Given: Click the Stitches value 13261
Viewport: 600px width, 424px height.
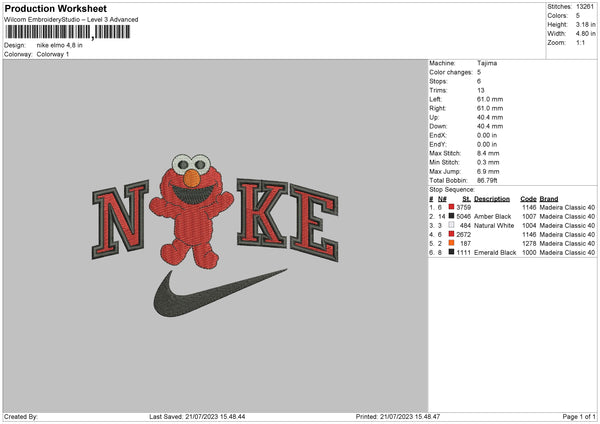Looking at the screenshot, I should pyautogui.click(x=585, y=7).
